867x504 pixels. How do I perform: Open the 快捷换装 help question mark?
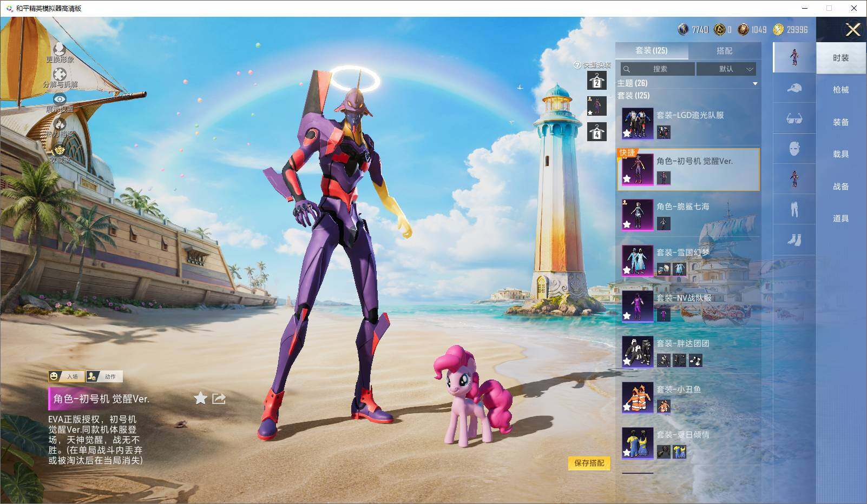pos(577,65)
